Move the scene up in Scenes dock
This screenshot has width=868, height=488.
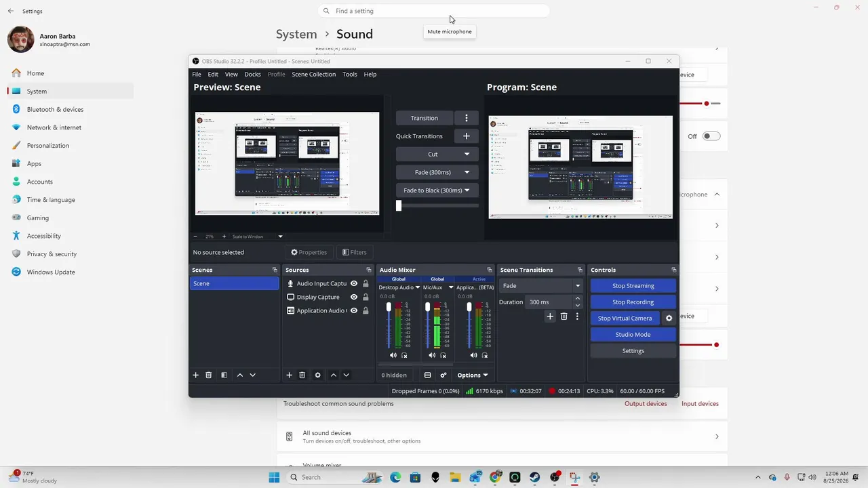240,375
